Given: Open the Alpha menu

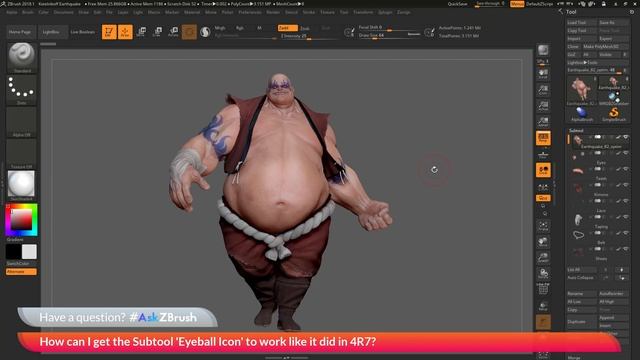Looking at the screenshot, I should [x=12, y=12].
